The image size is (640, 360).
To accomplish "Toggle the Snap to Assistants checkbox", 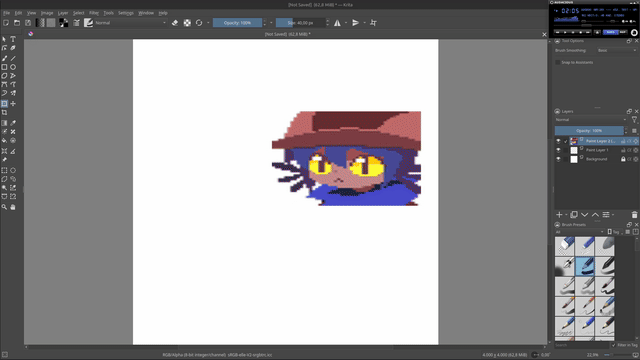I will (x=558, y=62).
